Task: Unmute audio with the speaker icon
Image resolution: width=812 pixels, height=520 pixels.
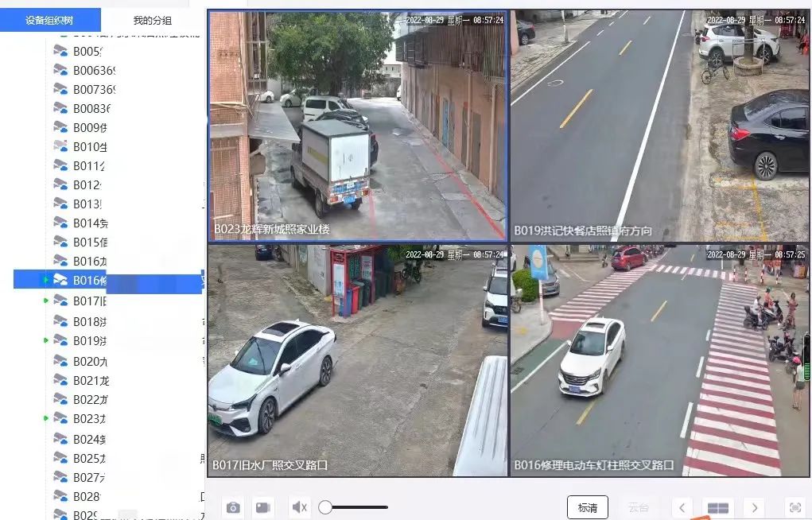Action: pyautogui.click(x=299, y=507)
